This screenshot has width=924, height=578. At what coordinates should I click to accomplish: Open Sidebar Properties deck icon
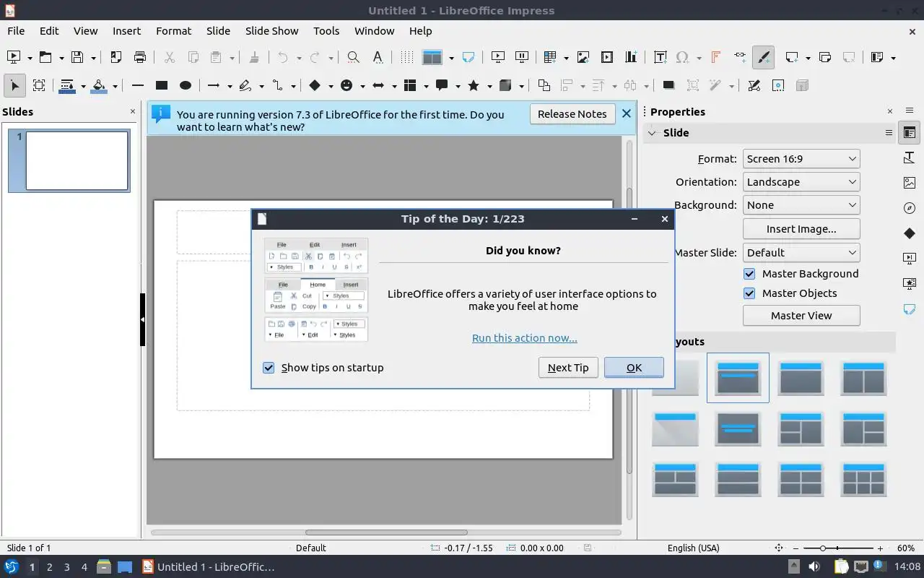coord(910,132)
